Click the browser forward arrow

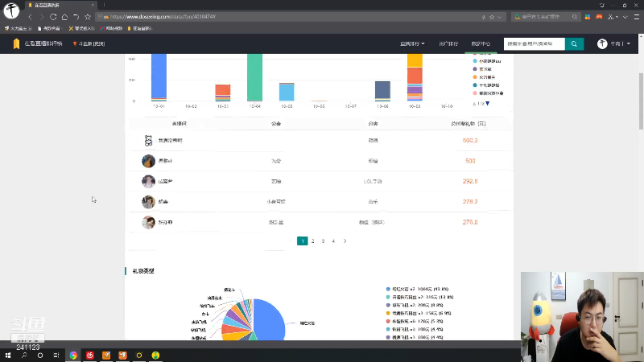point(42,17)
